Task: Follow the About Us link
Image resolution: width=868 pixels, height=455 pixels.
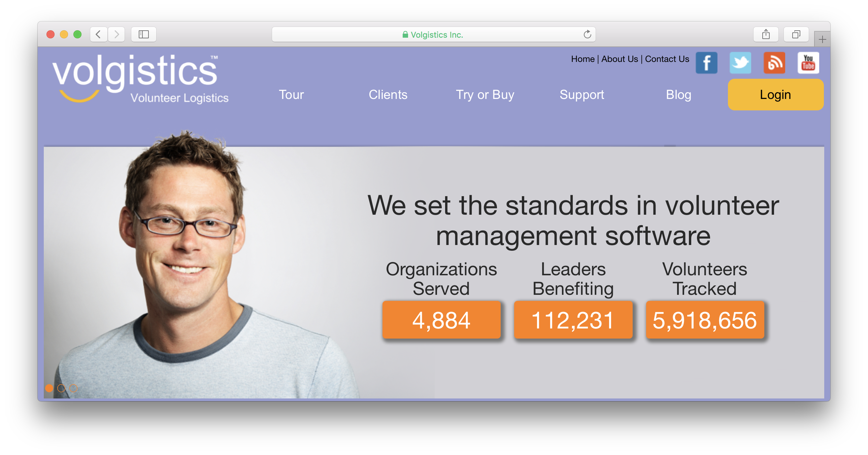Action: [x=619, y=59]
